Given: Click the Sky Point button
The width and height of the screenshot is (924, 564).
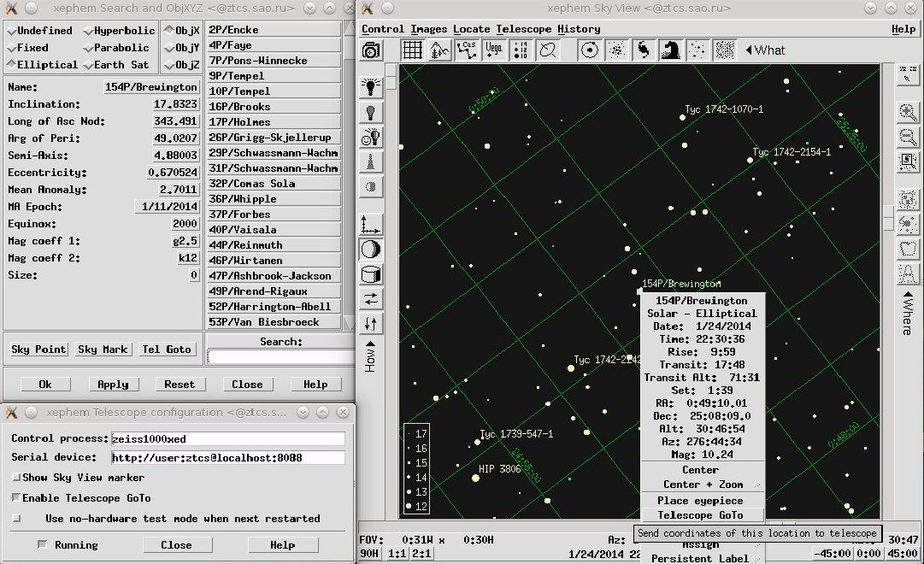Looking at the screenshot, I should coord(39,350).
